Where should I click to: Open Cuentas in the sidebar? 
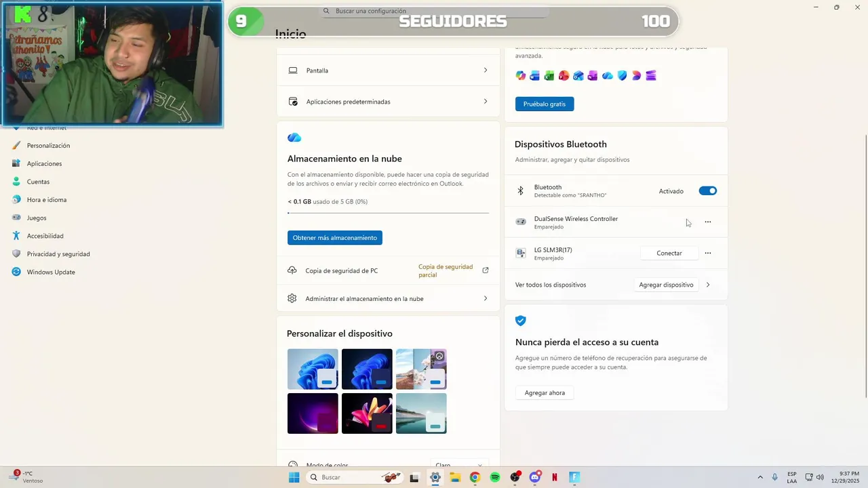coord(38,182)
